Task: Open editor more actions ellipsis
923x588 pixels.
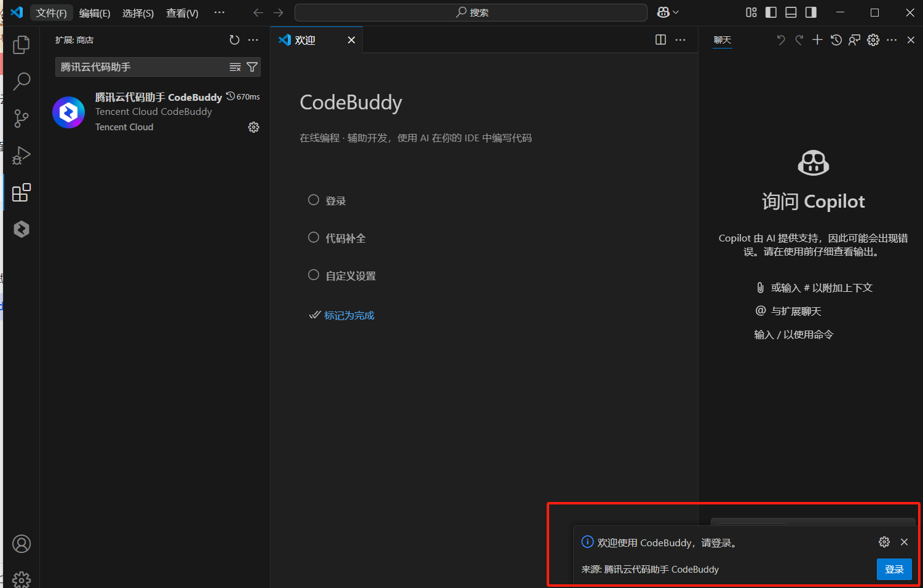Action: tap(680, 40)
